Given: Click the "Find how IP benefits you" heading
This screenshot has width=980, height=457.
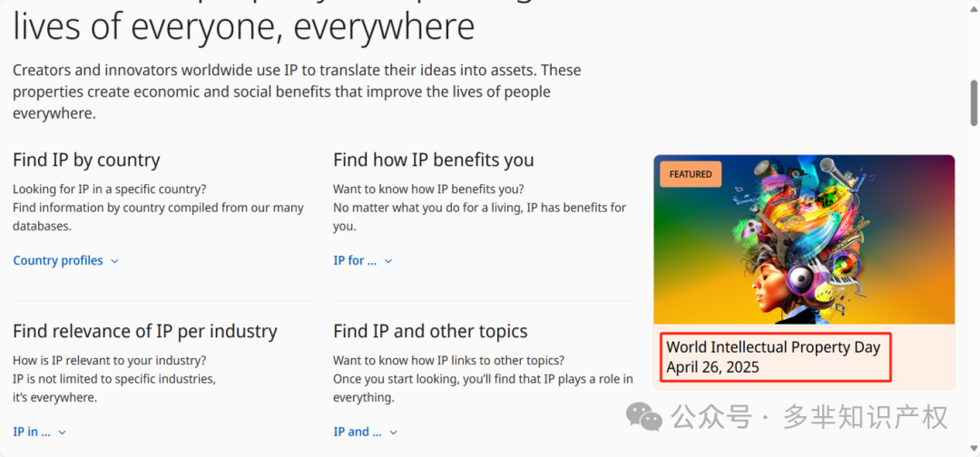Looking at the screenshot, I should [x=434, y=160].
